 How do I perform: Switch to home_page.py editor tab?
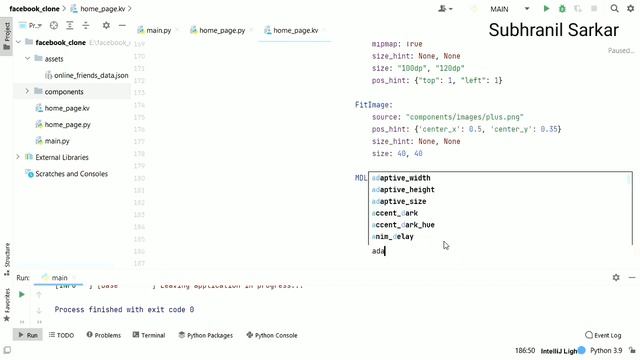[x=218, y=30]
